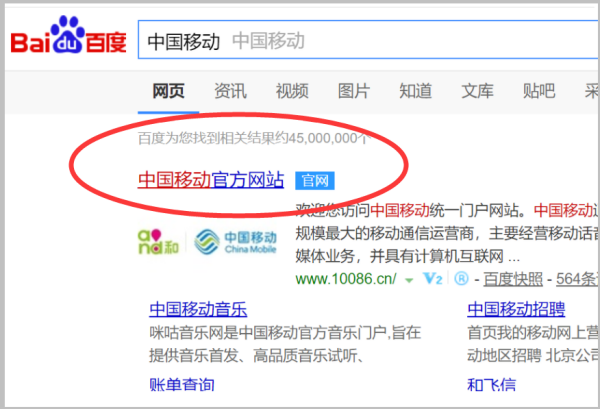Click the text 提供音乐首发、高品质音乐试听
This screenshot has width=600, height=409.
point(254,355)
